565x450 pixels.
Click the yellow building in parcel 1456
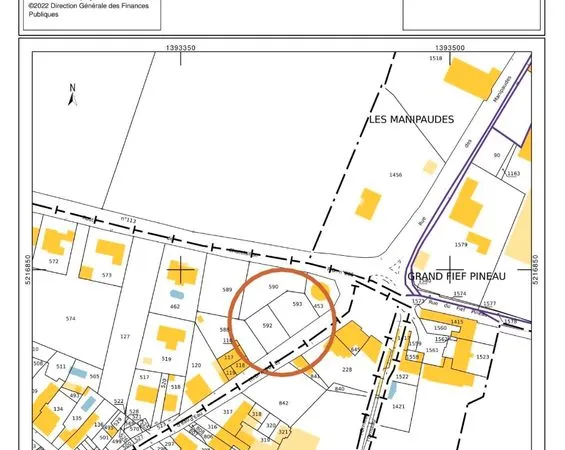pos(368,204)
